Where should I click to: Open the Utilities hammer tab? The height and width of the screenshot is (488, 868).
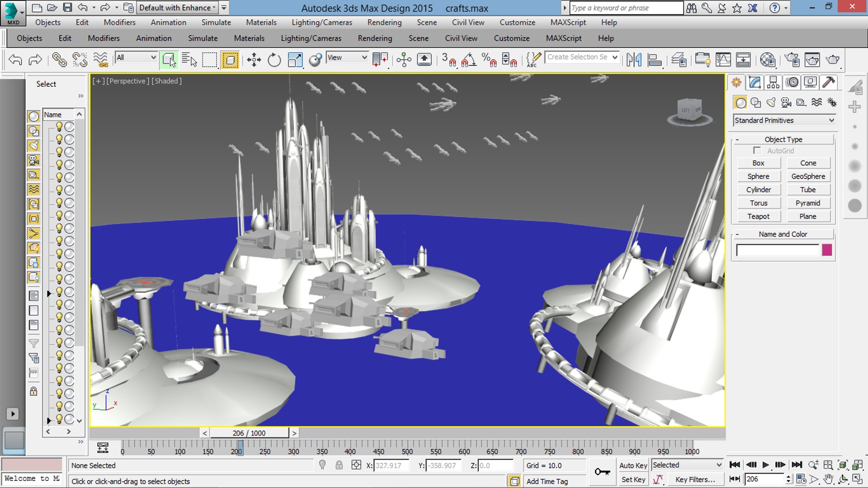(x=829, y=82)
